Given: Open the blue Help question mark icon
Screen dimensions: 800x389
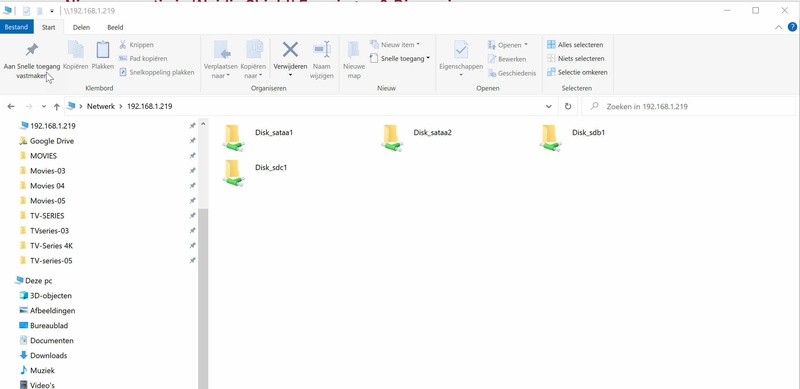Looking at the screenshot, I should (792, 27).
